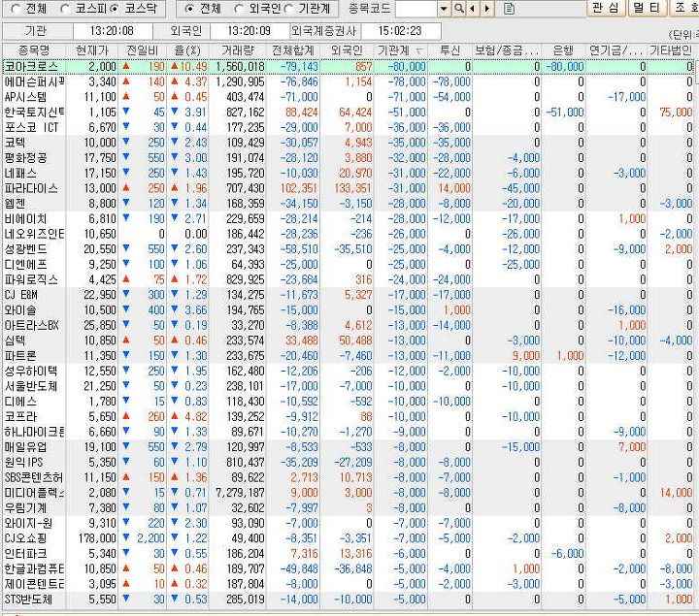
Task: Click the 종목코드 input field
Action: point(416,8)
